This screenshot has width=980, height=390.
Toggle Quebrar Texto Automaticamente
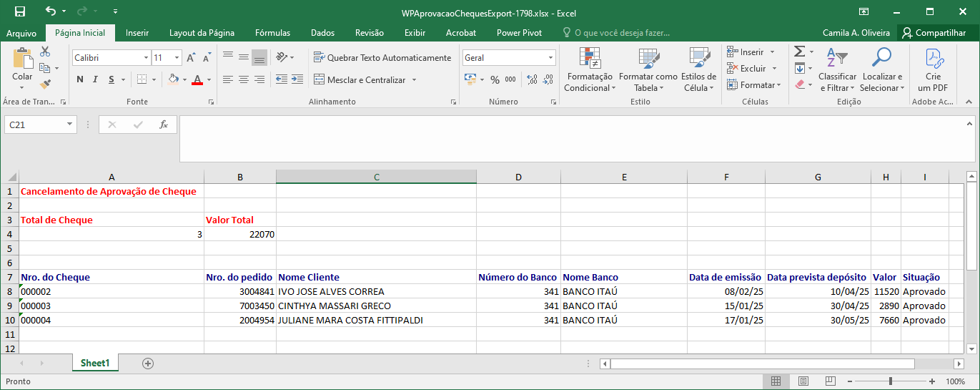pyautogui.click(x=382, y=58)
